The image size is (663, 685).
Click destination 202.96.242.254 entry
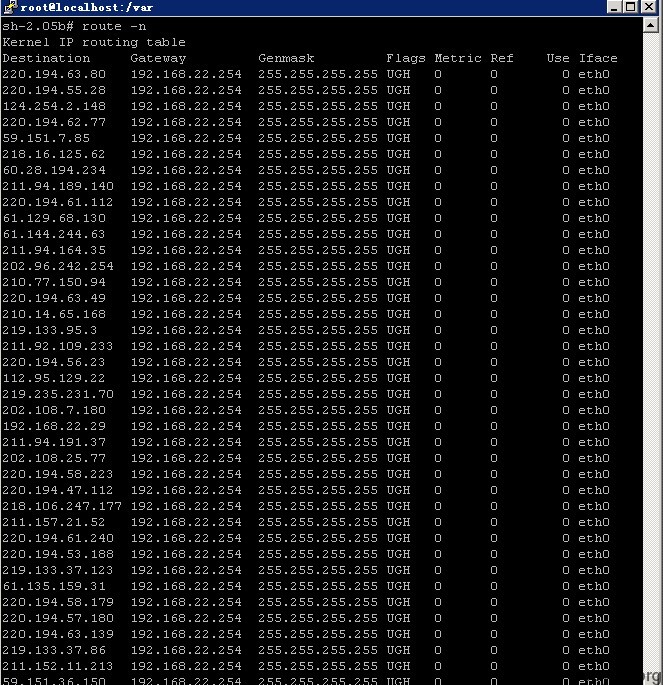click(x=58, y=266)
